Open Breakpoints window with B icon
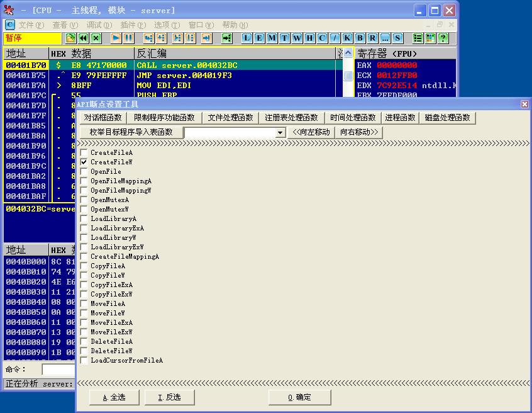The image size is (532, 413). pos(360,38)
